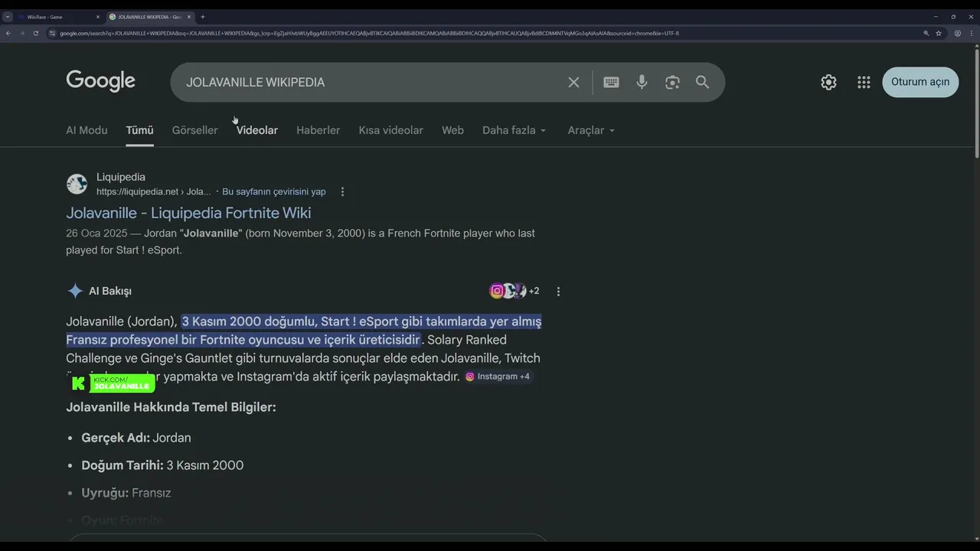
Task: Clear the search box with the X icon
Action: [573, 82]
